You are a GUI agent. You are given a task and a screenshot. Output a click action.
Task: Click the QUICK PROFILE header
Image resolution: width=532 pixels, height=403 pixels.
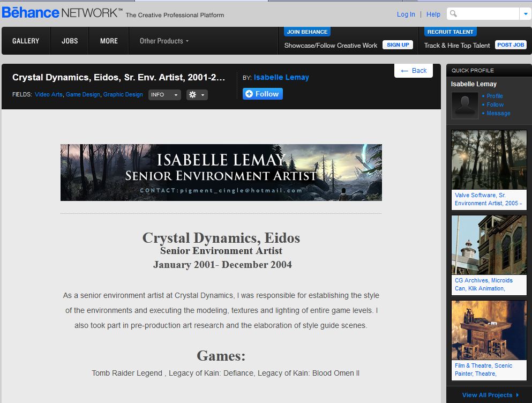click(x=473, y=71)
